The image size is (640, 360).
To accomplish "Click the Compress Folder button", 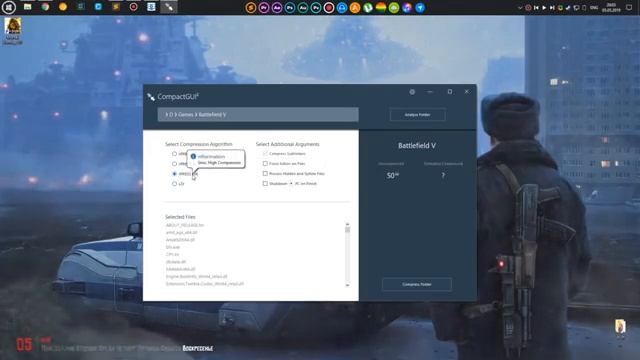I will [x=417, y=284].
